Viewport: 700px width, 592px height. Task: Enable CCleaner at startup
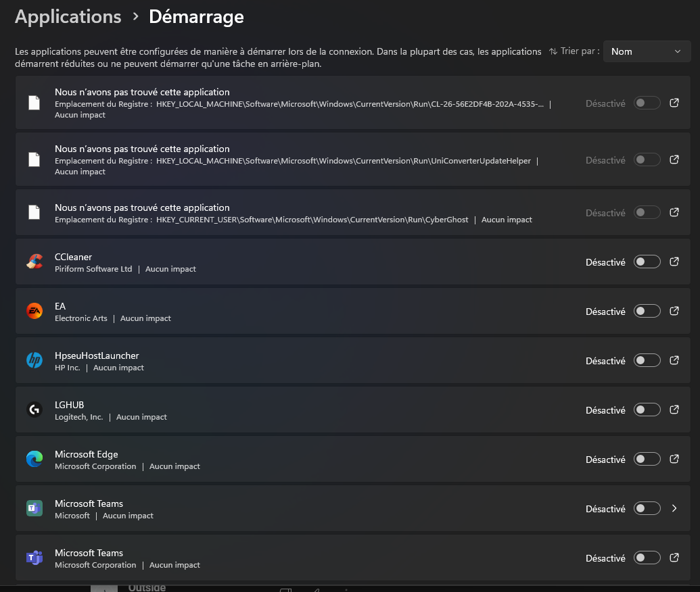647,262
